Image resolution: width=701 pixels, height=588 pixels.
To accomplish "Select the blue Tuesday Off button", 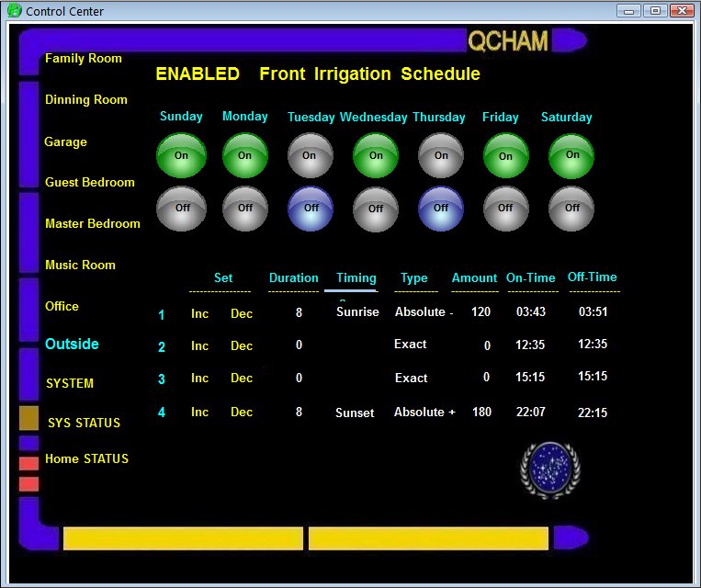I will (x=310, y=209).
